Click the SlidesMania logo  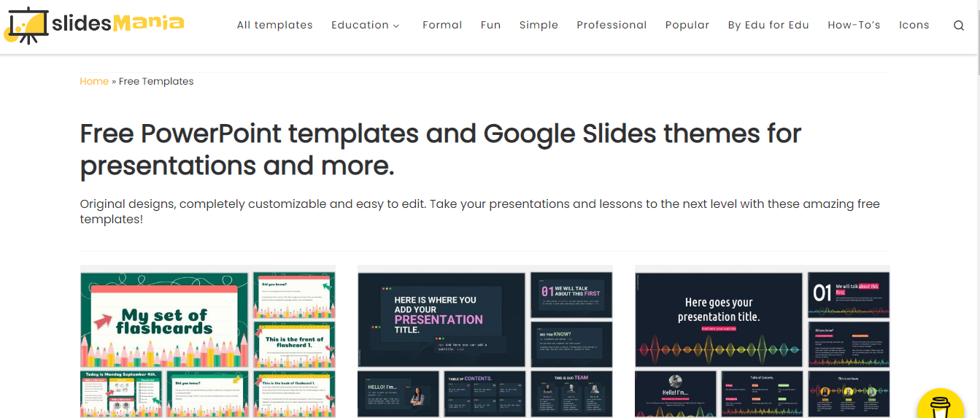(94, 25)
